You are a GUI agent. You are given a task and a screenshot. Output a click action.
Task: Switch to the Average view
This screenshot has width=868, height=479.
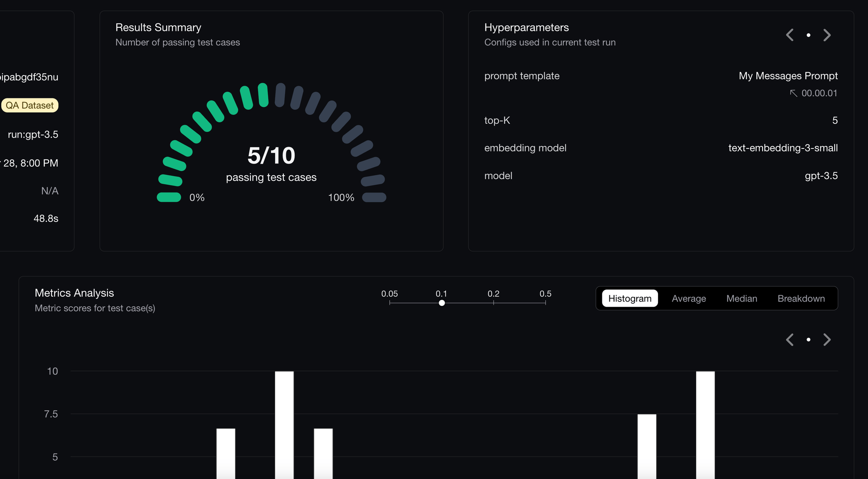(688, 299)
